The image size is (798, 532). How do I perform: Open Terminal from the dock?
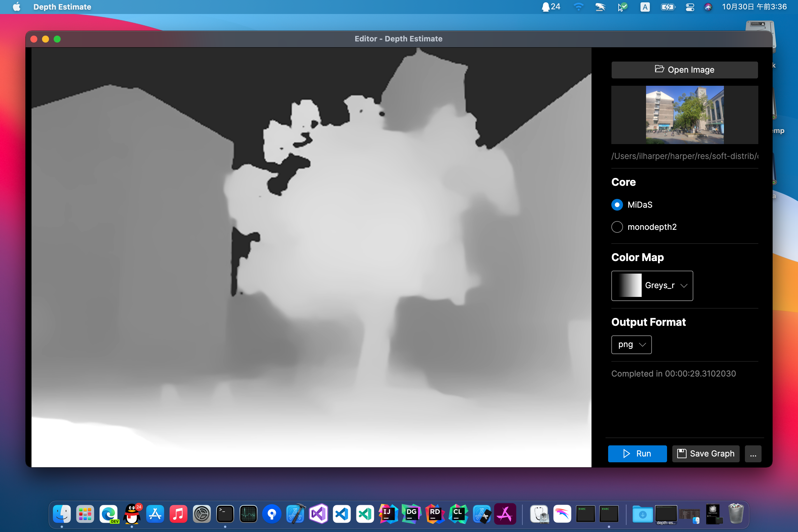click(225, 514)
